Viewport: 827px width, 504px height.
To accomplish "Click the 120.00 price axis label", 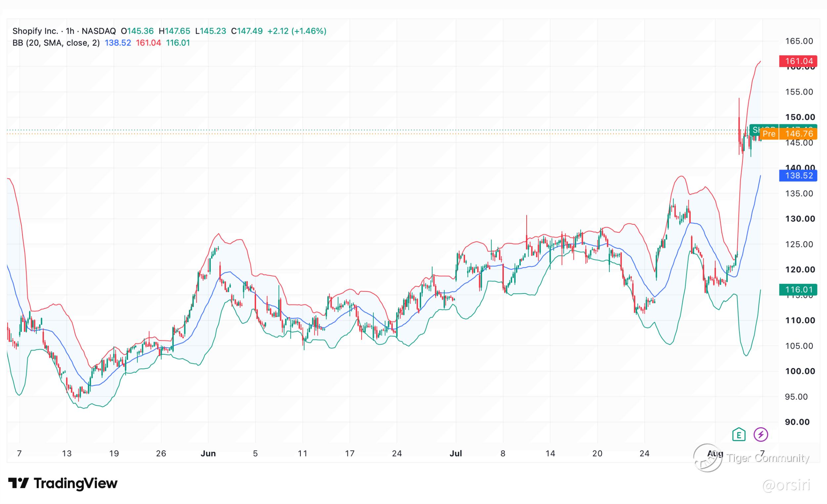I will 800,270.
